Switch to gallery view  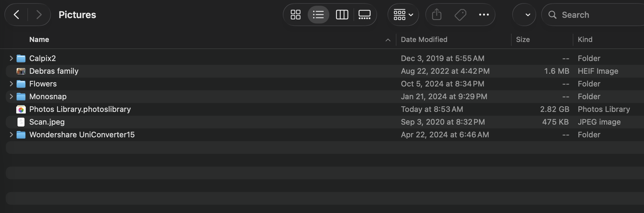click(365, 15)
